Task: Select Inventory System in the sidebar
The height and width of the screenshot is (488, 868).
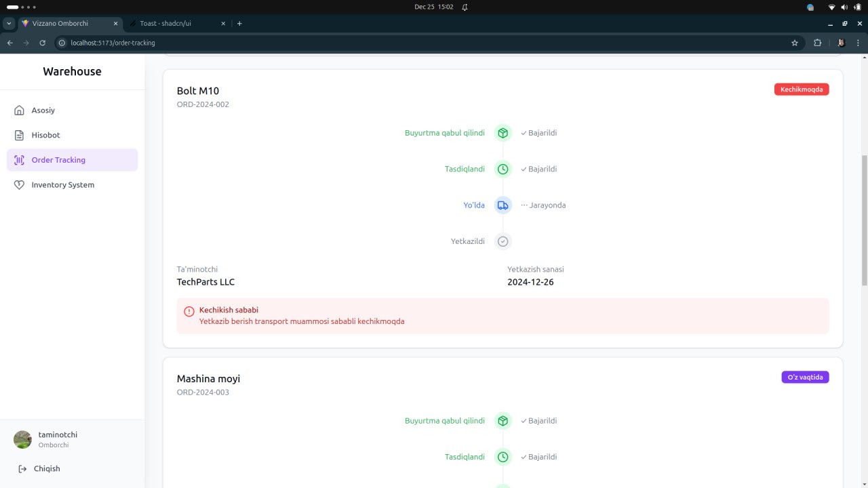Action: 62,185
